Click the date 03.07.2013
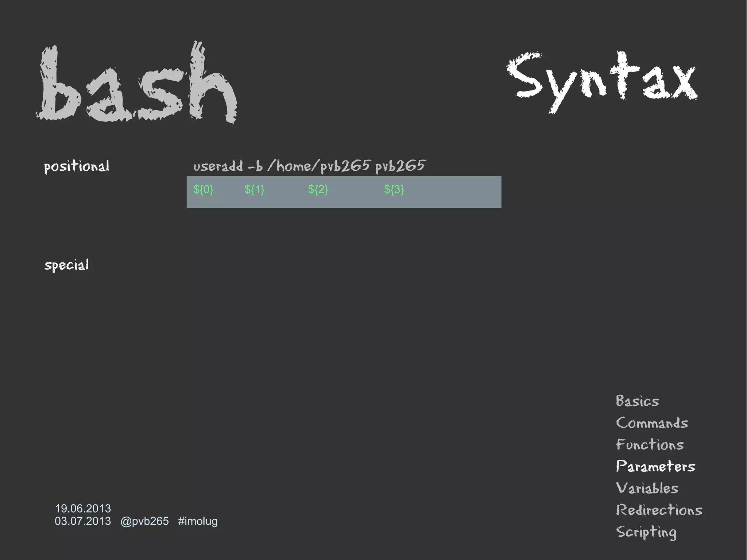Image resolution: width=747 pixels, height=560 pixels. 83,521
